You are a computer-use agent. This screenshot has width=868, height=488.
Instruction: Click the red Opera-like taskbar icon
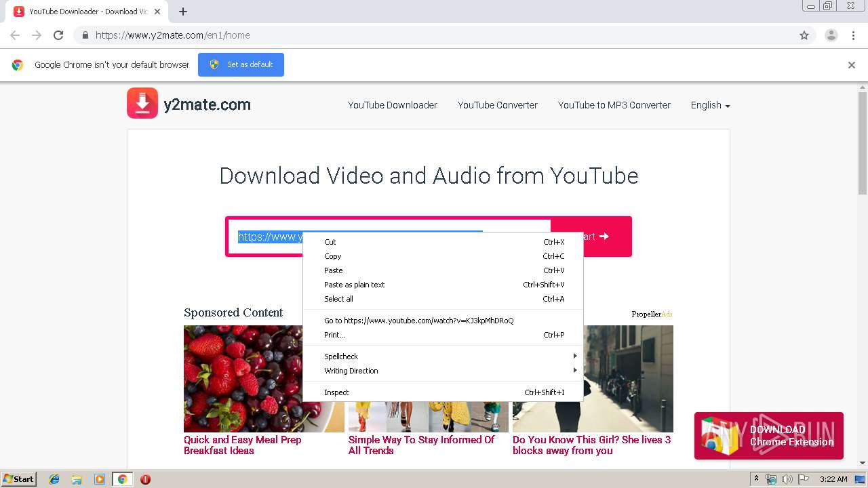coord(145,479)
